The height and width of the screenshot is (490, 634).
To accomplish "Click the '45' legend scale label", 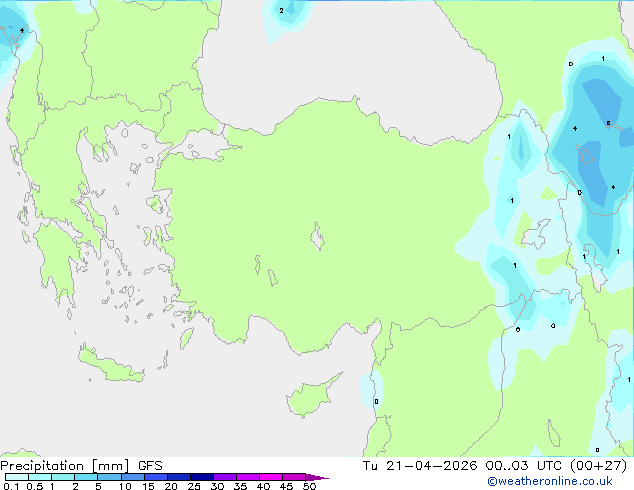I will pyautogui.click(x=286, y=486).
